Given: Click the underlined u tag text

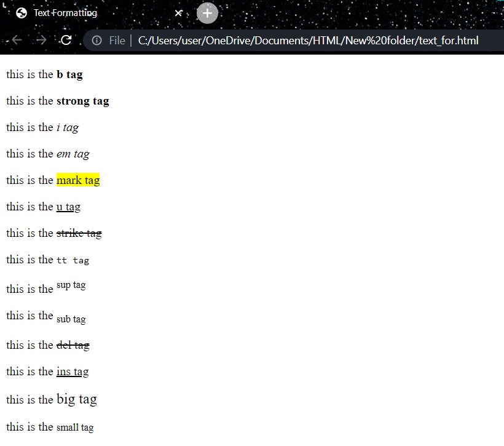Looking at the screenshot, I should point(68,206).
